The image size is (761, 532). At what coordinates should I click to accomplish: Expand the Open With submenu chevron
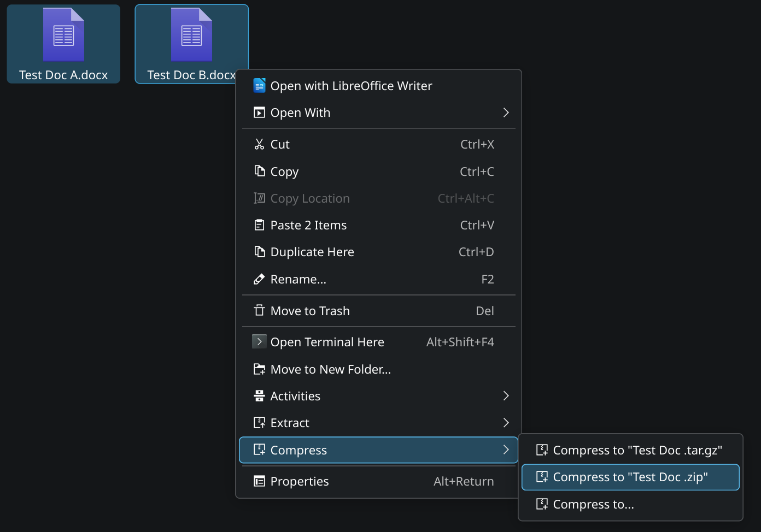(x=506, y=113)
